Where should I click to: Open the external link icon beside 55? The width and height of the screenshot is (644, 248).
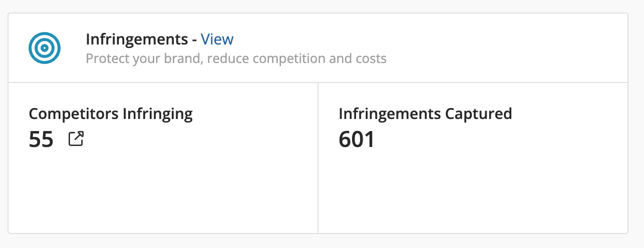(x=76, y=139)
